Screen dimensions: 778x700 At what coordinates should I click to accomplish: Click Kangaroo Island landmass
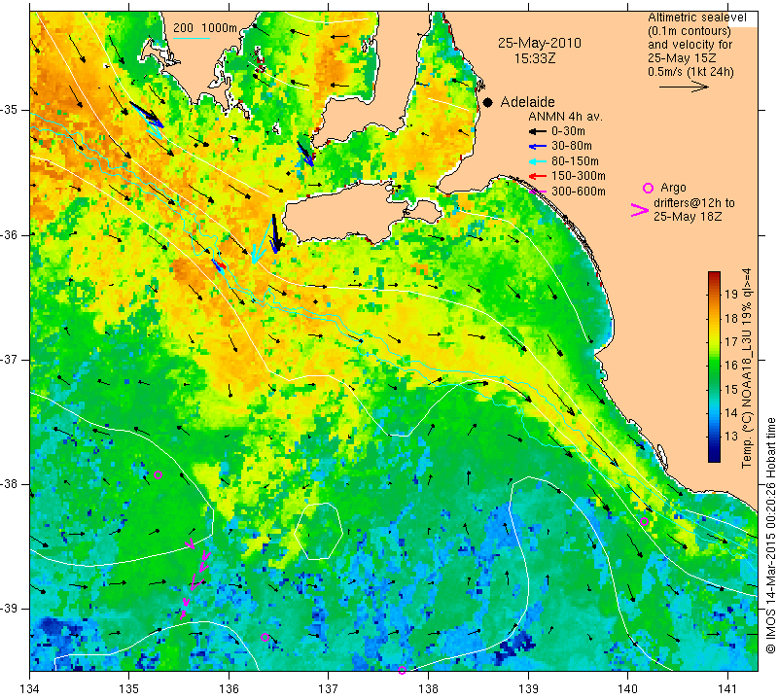click(345, 211)
